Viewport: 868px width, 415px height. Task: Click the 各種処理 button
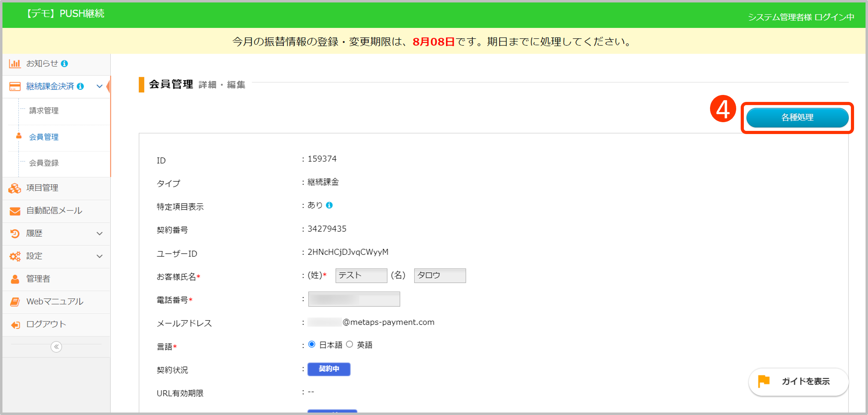point(797,118)
